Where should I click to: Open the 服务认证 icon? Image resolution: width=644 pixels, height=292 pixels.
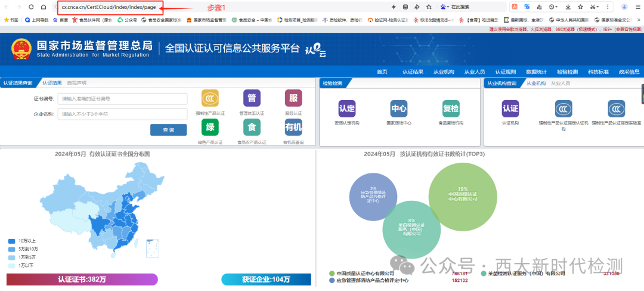(293, 98)
